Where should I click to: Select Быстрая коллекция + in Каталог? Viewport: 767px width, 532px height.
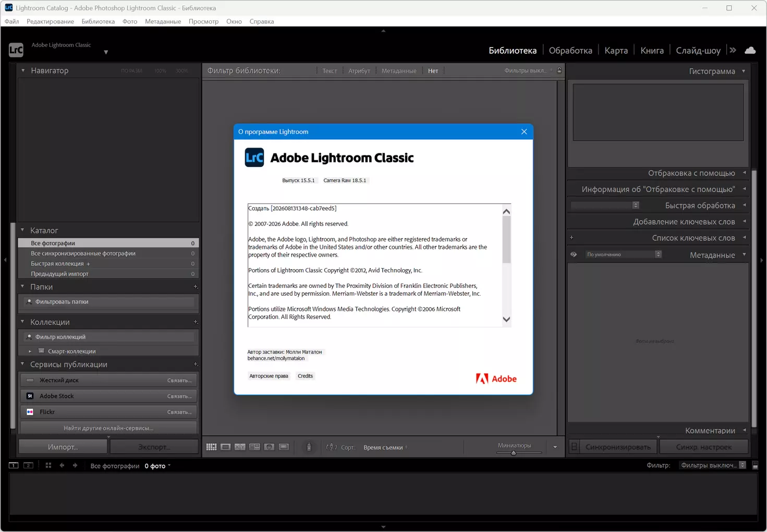coord(108,263)
